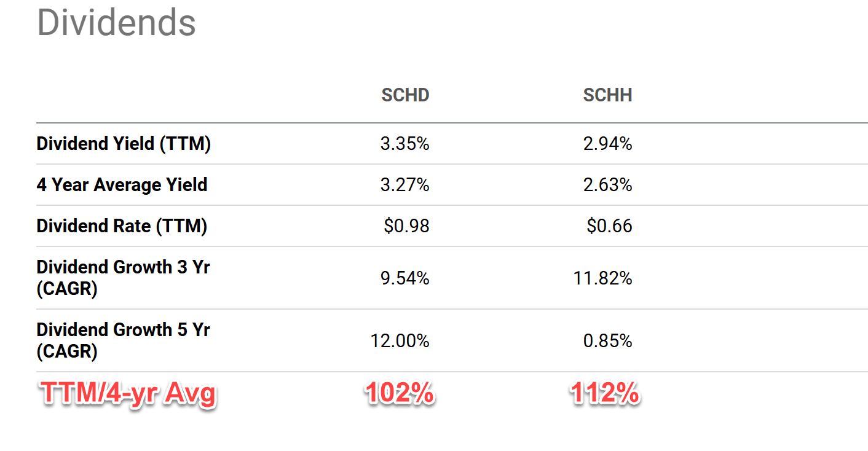868x451 pixels.
Task: Click the Dividend Growth 3 Yr (CAGR) label
Action: pos(123,278)
